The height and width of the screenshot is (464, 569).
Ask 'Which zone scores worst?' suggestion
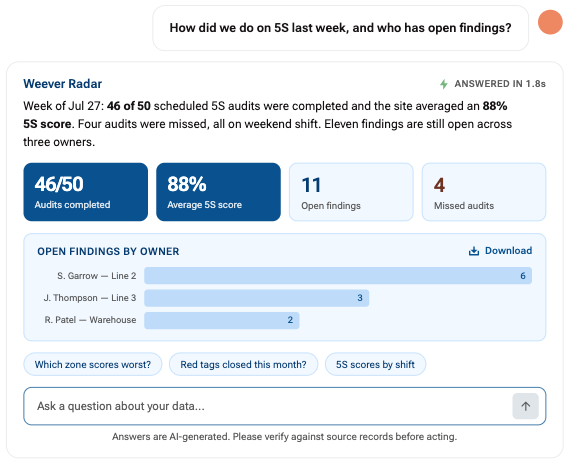[93, 364]
